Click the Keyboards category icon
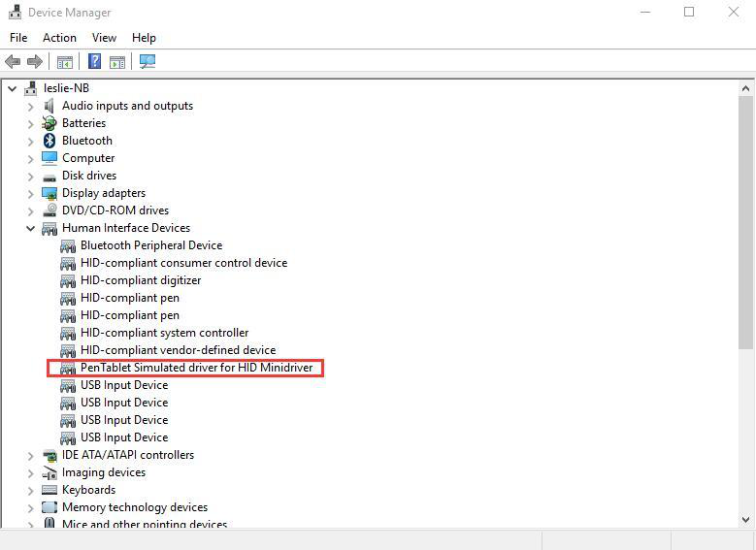 pos(49,490)
